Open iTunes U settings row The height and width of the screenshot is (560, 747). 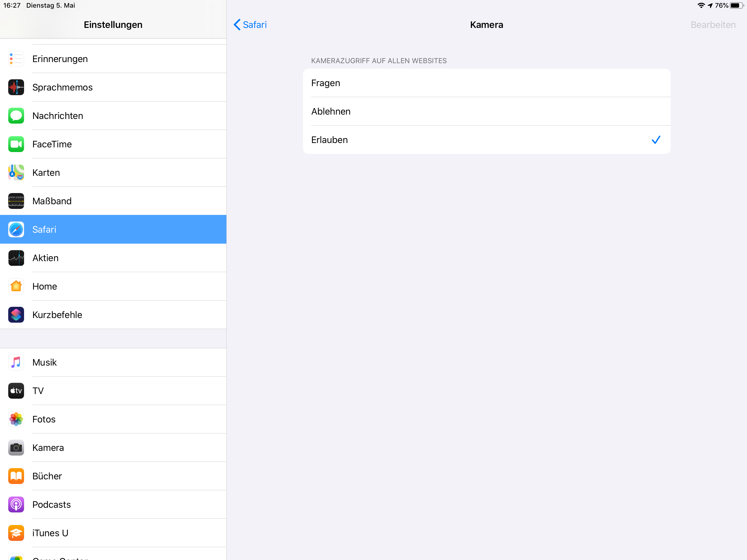(x=113, y=533)
